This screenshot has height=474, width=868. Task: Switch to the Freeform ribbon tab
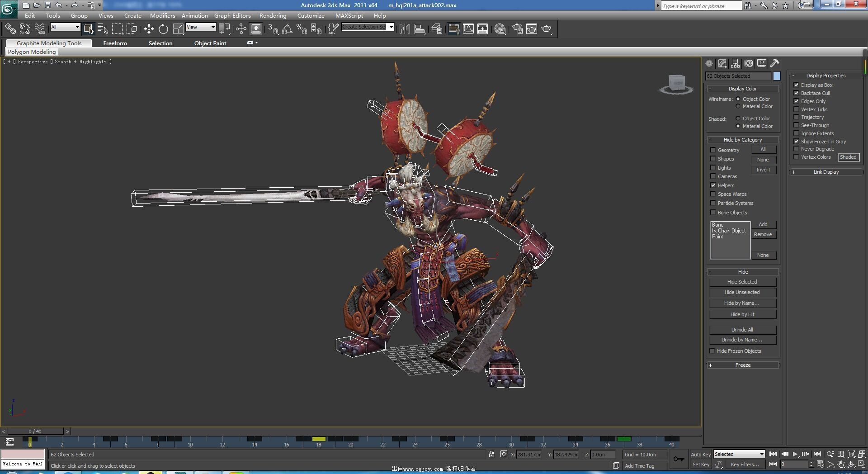click(x=115, y=43)
